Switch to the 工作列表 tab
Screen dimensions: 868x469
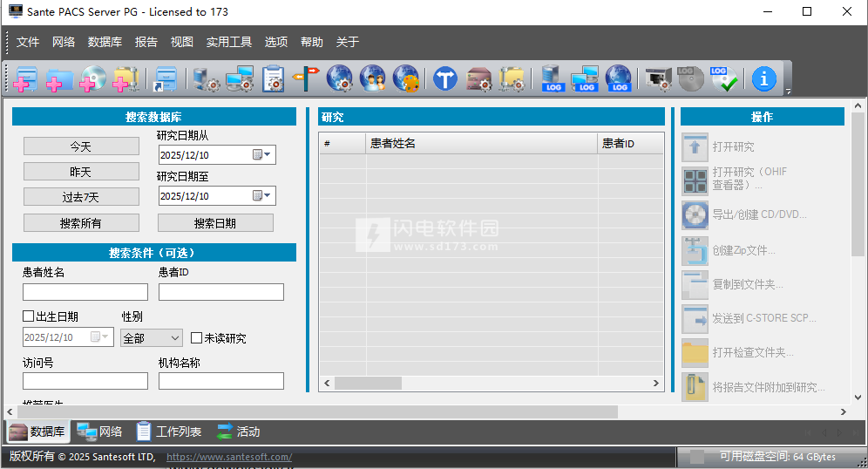(x=169, y=432)
